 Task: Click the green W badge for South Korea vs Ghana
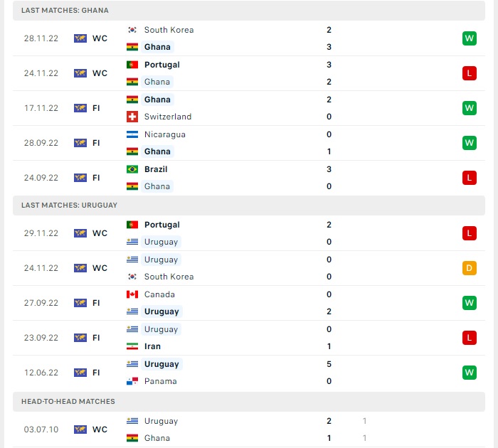tap(469, 38)
